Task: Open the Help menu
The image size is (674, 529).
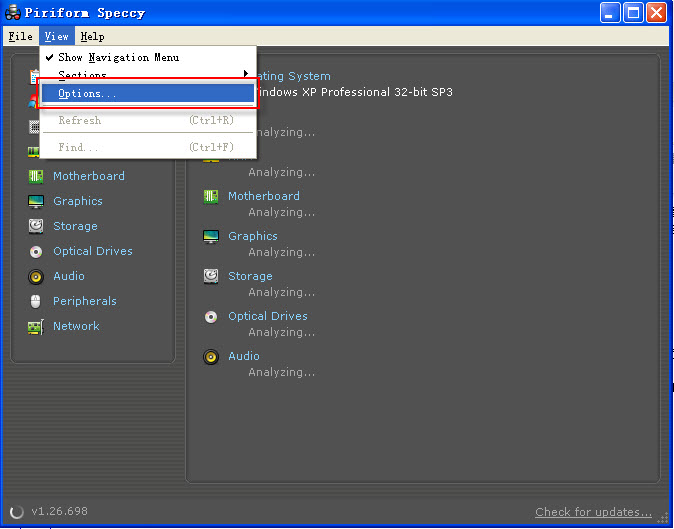Action: pyautogui.click(x=92, y=36)
